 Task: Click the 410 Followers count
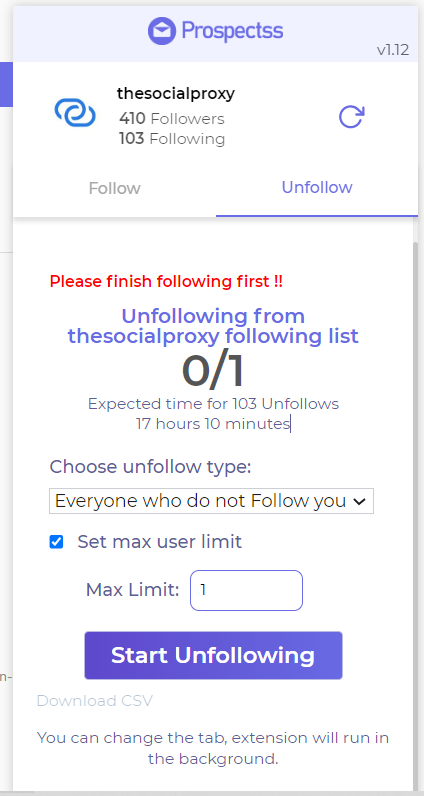[x=172, y=119]
